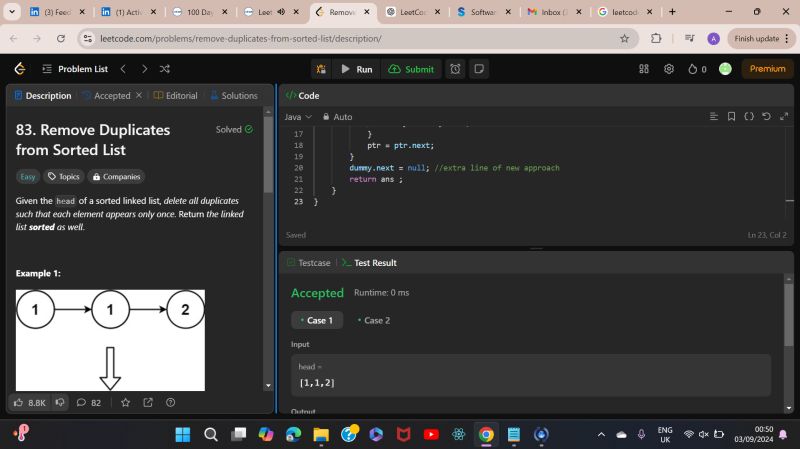The image size is (800, 449).
Task: Bookmark the code snippet icon
Action: pyautogui.click(x=731, y=117)
